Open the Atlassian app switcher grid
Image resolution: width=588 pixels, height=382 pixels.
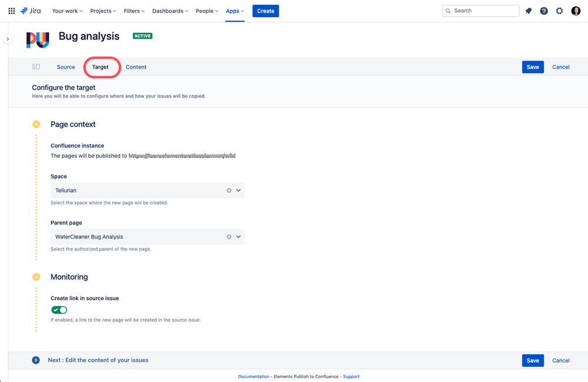coord(11,11)
